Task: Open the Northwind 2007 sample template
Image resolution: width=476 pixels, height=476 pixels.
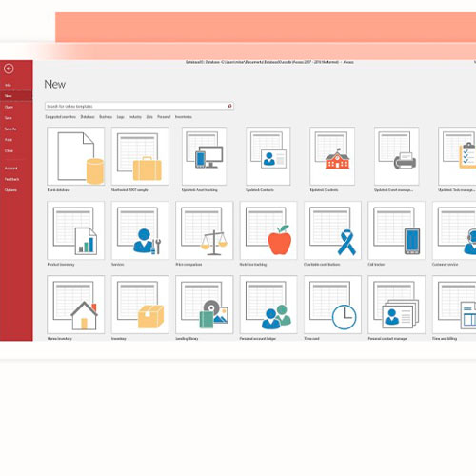Action: (x=140, y=156)
